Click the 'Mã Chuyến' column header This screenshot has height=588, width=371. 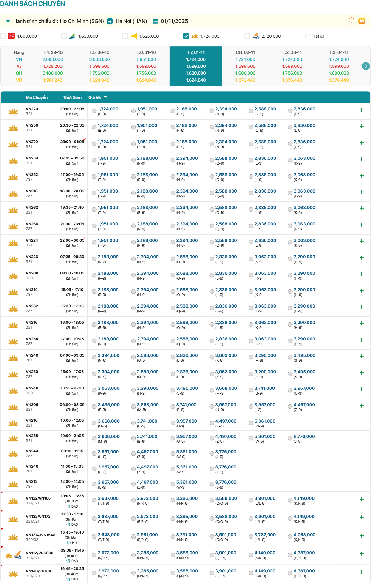(37, 97)
